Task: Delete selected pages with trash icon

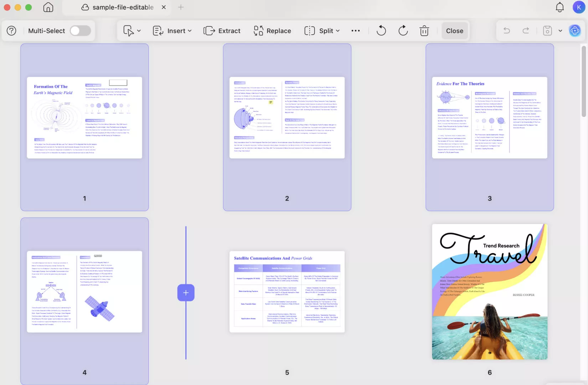Action: pyautogui.click(x=424, y=31)
